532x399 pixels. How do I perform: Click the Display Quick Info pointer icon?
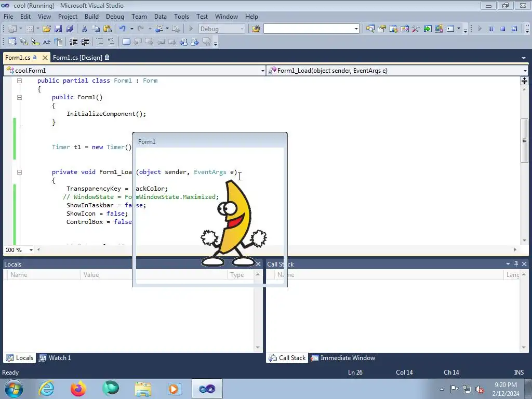click(35, 42)
